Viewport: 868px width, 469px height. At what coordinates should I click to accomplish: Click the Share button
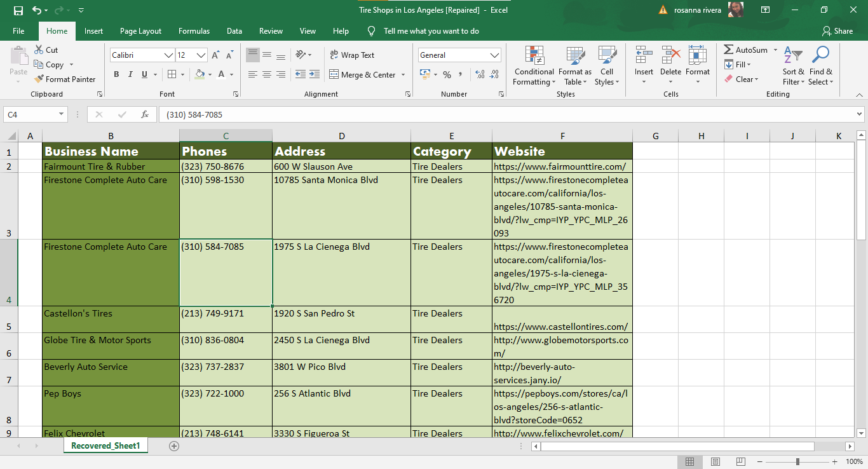(x=837, y=31)
